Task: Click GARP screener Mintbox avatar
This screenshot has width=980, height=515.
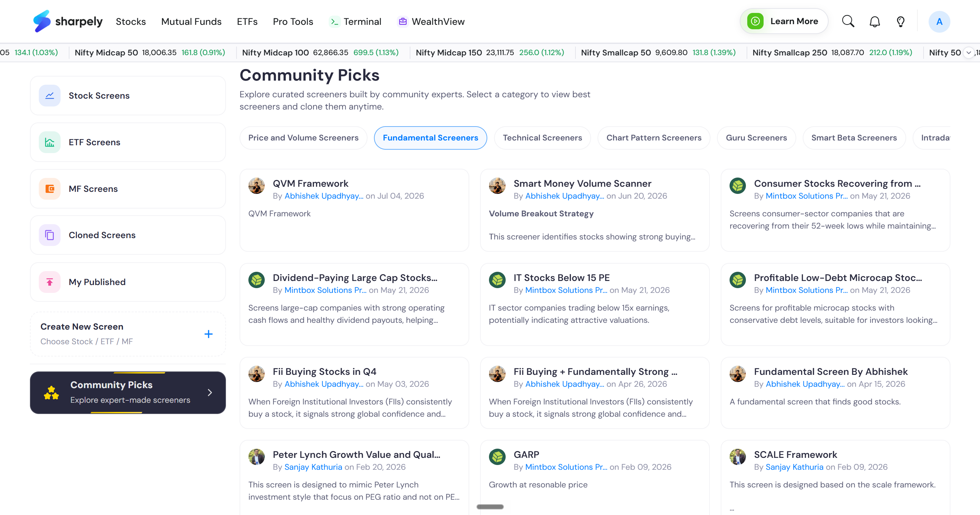Action: point(497,457)
